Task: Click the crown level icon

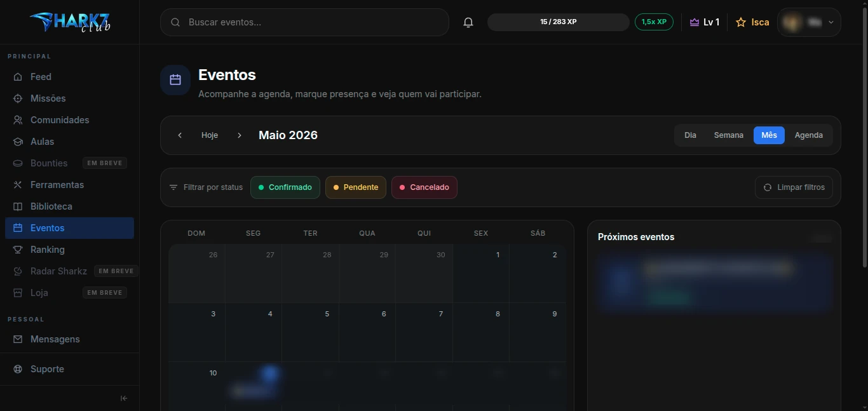Action: (x=695, y=22)
